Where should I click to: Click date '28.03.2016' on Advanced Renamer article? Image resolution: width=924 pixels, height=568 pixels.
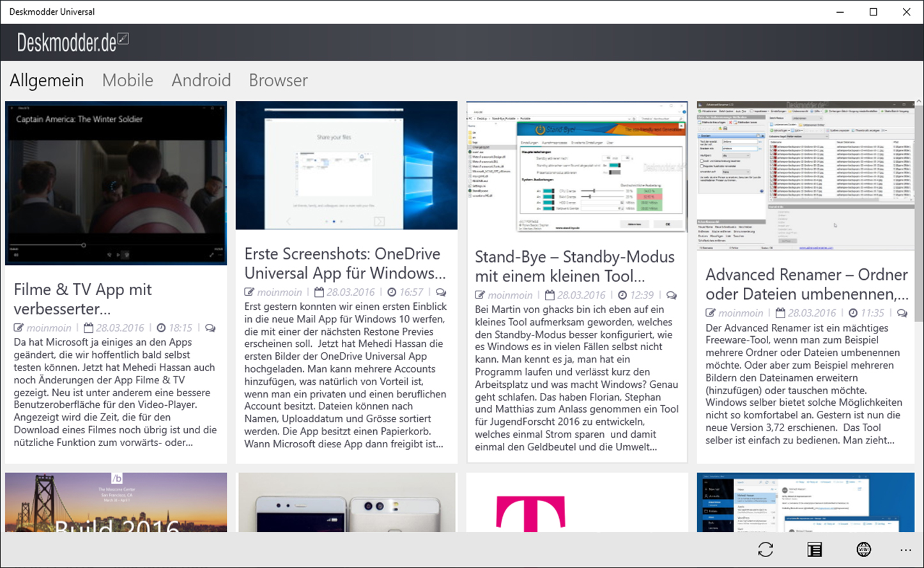click(x=812, y=313)
